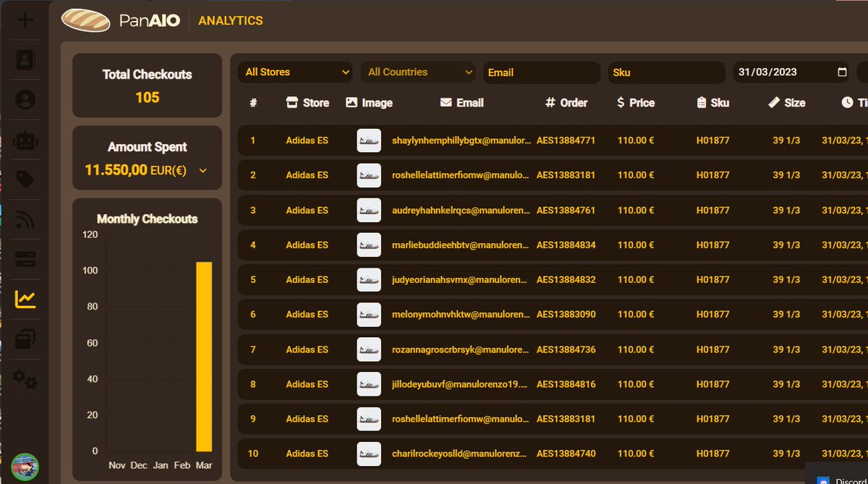868x484 pixels.
Task: Click order number AES13884834
Action: click(x=566, y=245)
